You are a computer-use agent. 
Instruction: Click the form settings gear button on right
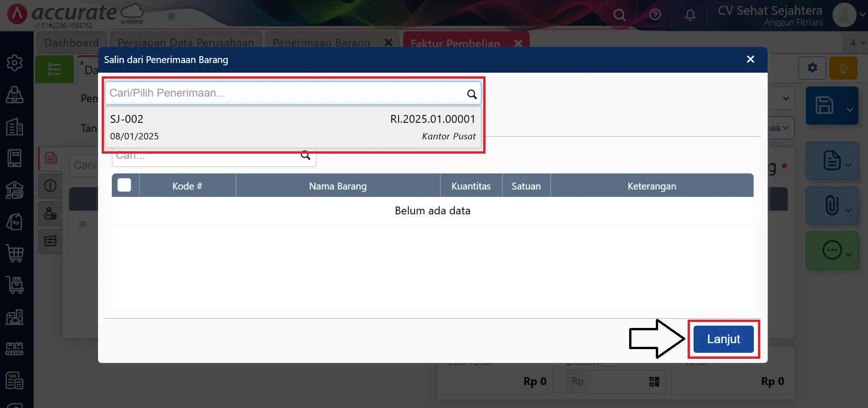coord(812,68)
